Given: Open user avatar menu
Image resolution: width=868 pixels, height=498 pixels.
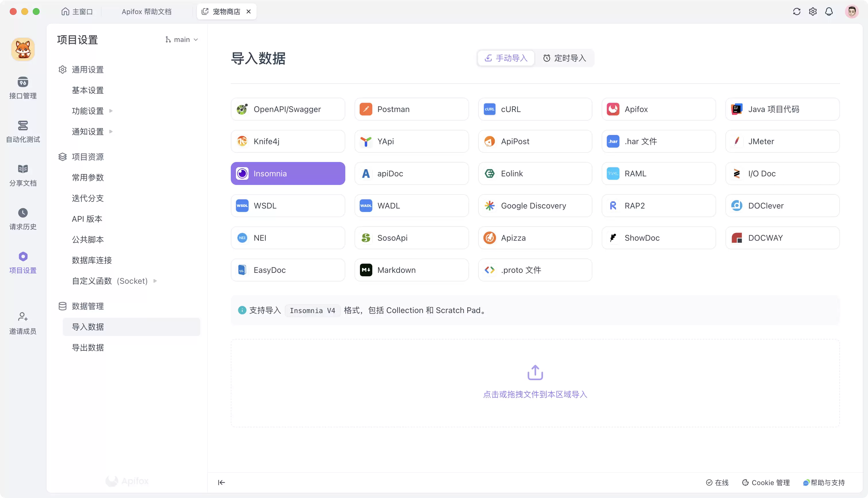Looking at the screenshot, I should (851, 11).
